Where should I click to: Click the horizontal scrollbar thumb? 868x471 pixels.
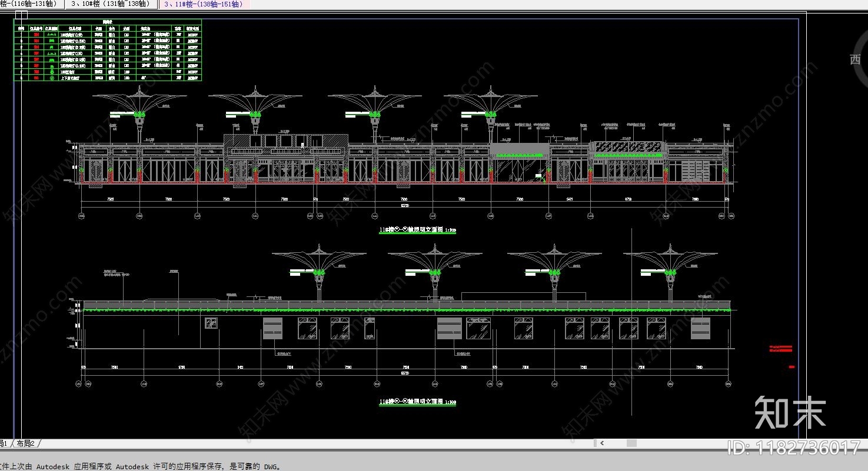pyautogui.click(x=631, y=443)
